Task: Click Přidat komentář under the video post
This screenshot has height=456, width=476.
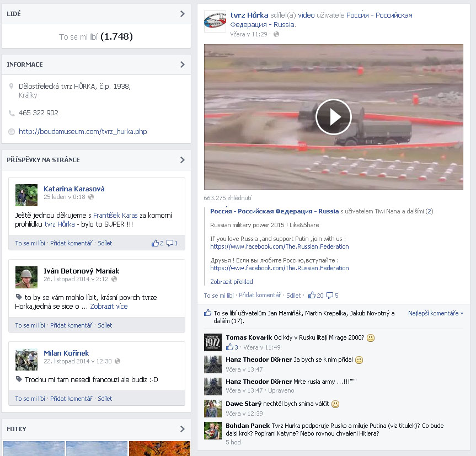Action: tap(260, 295)
